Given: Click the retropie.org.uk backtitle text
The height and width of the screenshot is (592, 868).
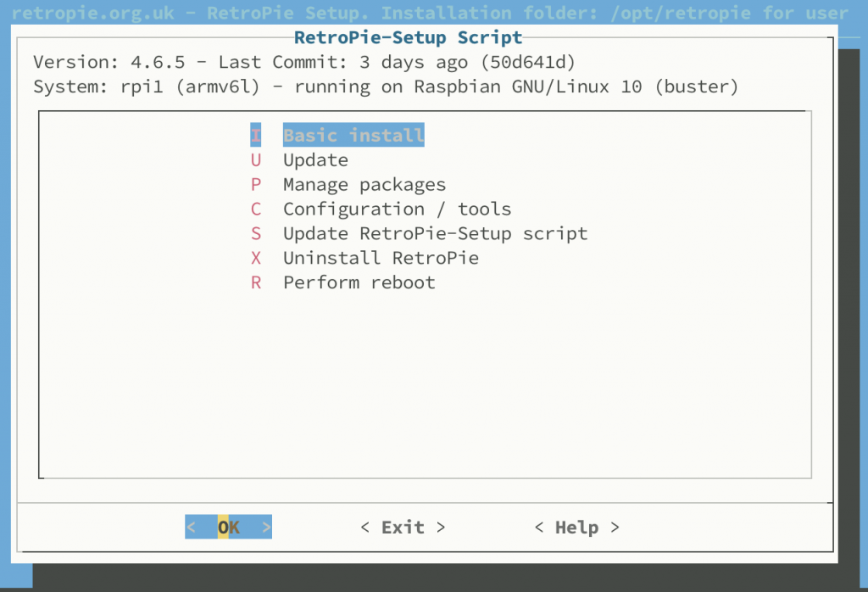Looking at the screenshot, I should pos(430,12).
